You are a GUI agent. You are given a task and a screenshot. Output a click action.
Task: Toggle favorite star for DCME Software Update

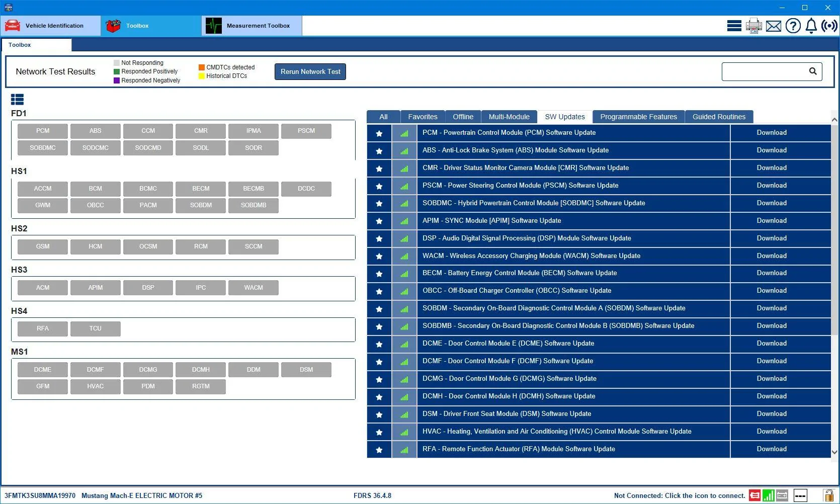pos(379,344)
